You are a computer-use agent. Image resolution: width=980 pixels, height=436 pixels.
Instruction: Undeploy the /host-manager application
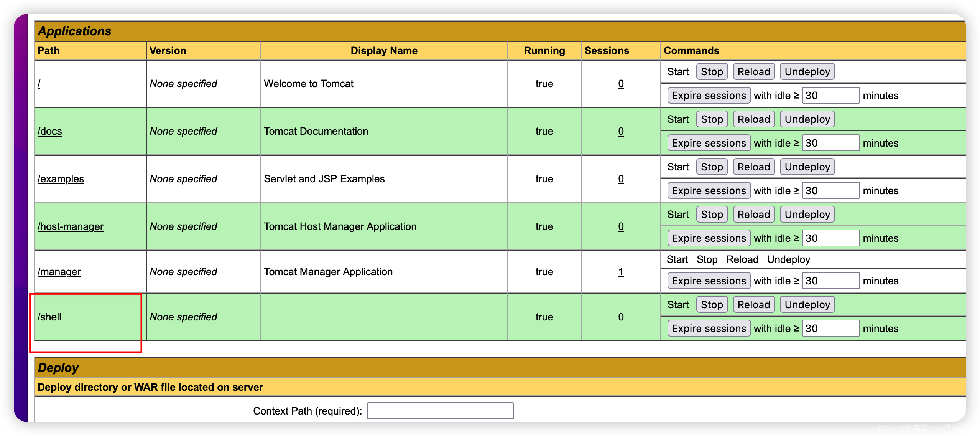pos(807,215)
